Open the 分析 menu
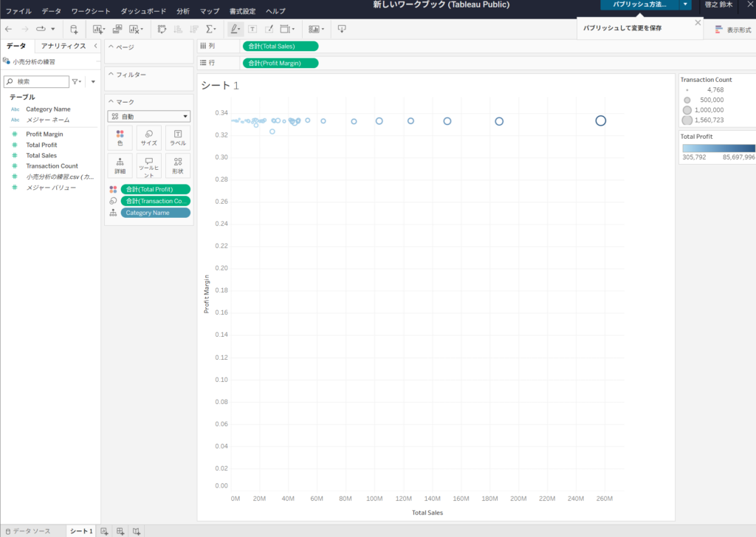 pyautogui.click(x=183, y=12)
